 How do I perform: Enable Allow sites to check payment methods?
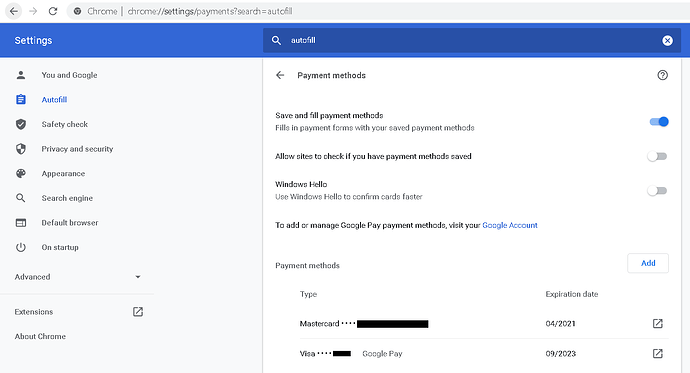point(657,156)
